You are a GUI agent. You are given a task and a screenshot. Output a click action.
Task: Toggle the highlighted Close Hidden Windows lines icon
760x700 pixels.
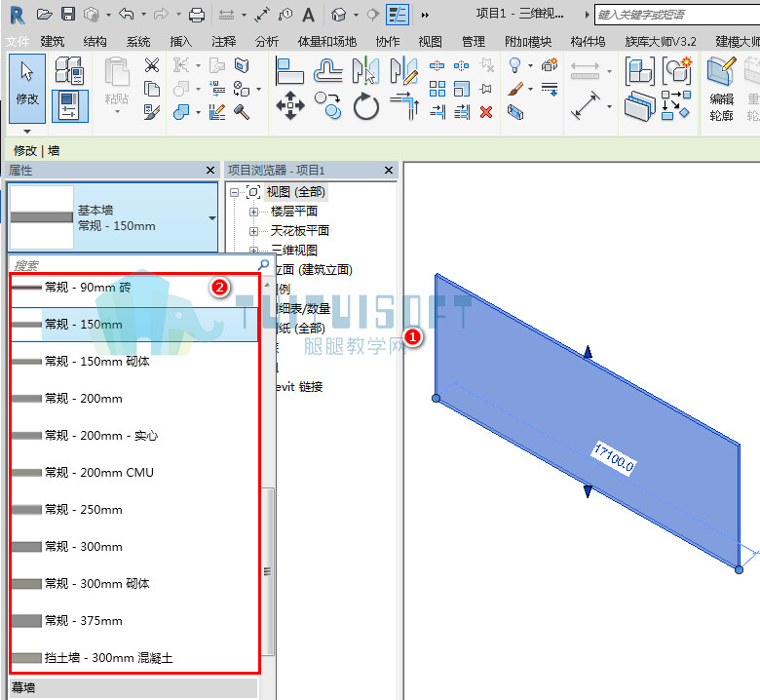click(398, 15)
